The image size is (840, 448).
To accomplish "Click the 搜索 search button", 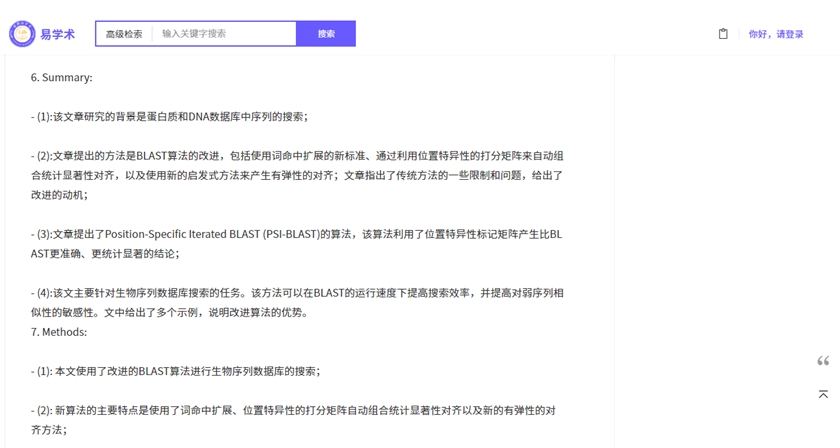I will click(326, 34).
